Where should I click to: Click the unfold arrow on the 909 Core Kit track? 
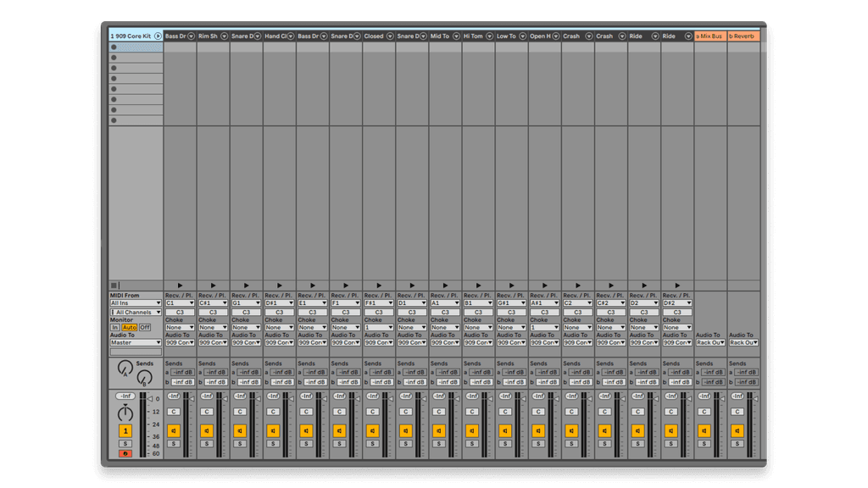tap(158, 36)
